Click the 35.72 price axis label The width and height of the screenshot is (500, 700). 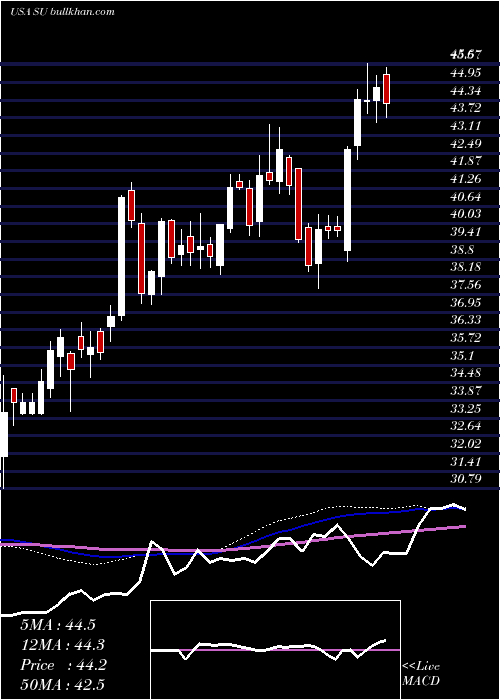click(x=466, y=338)
